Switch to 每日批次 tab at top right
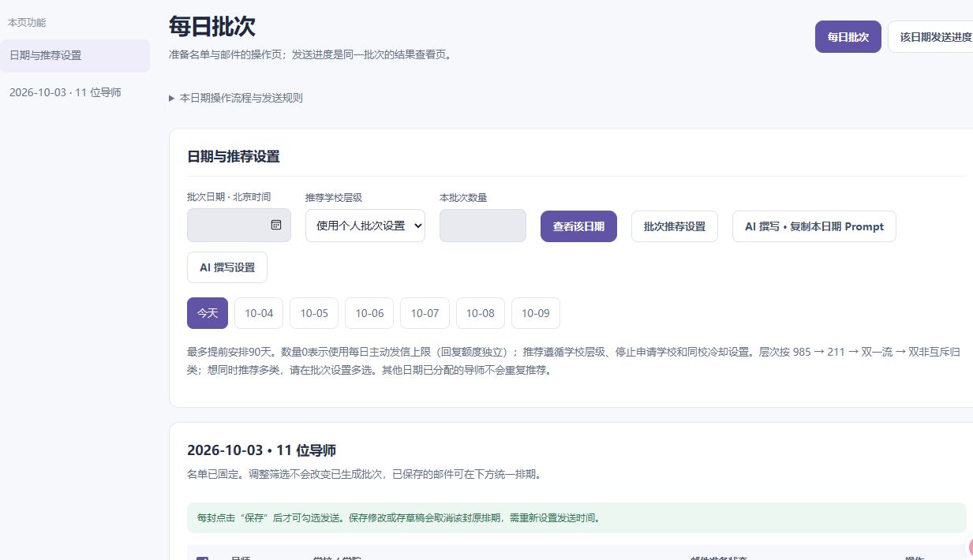Viewport: 973px width, 560px height. point(848,37)
